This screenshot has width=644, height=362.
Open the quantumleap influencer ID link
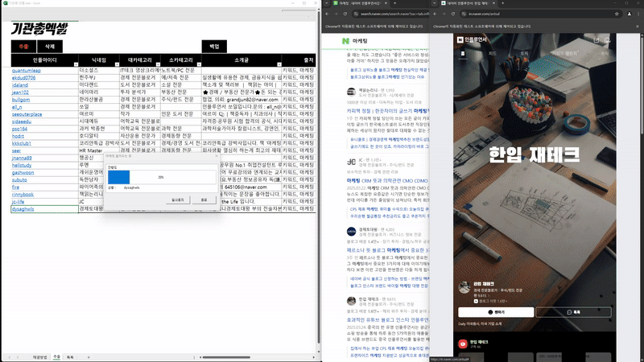27,71
